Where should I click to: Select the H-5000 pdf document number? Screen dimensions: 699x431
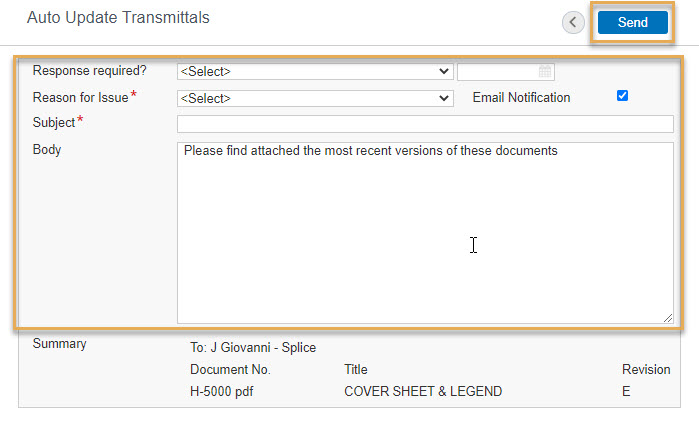[x=222, y=391]
